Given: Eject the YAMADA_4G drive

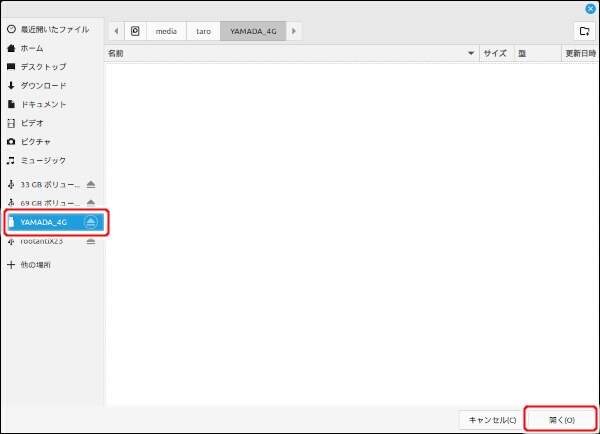Looking at the screenshot, I should point(91,221).
